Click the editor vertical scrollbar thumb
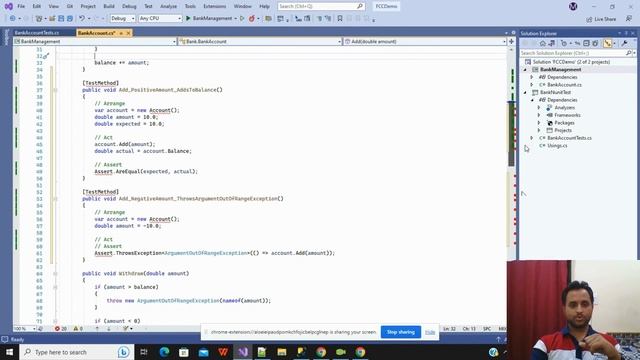 [511, 133]
